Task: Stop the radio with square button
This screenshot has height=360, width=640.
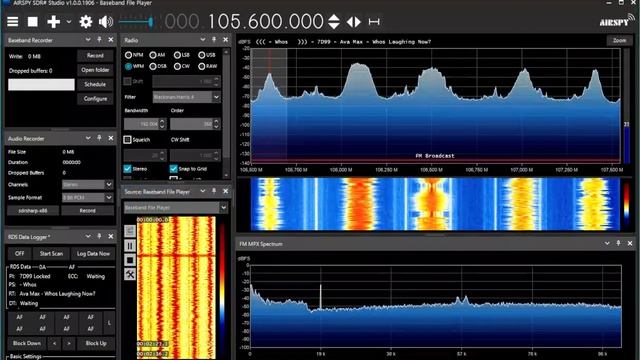Action: coord(33,22)
